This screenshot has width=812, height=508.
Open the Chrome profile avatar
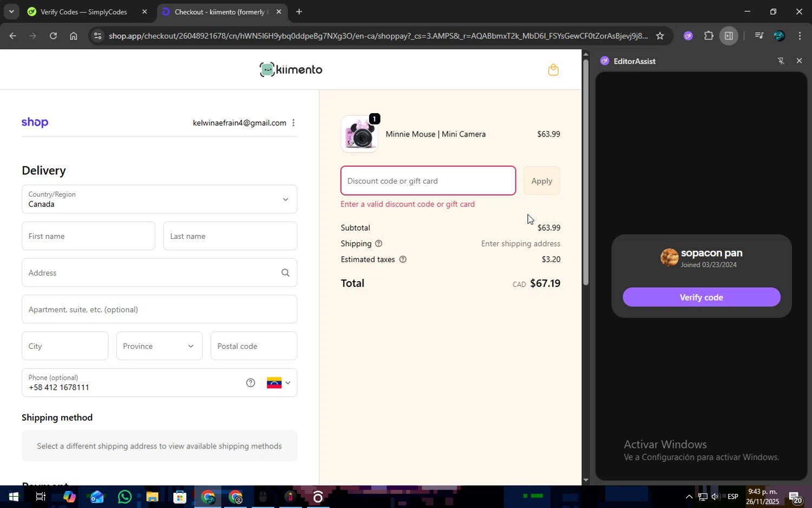pos(779,36)
